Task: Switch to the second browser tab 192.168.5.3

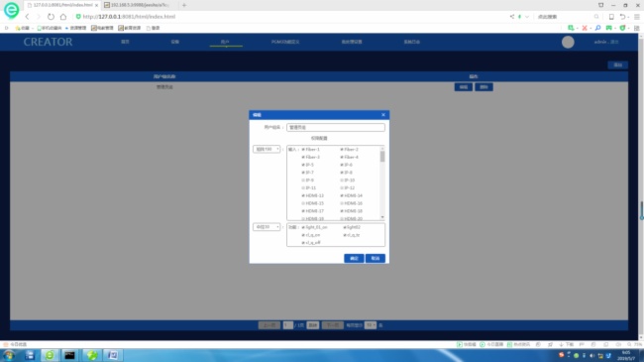Action: click(140, 5)
